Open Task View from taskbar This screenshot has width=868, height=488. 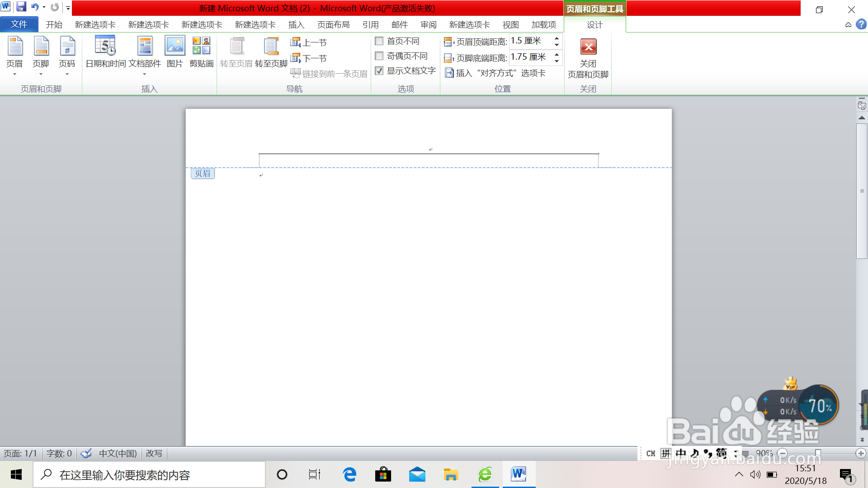click(315, 474)
